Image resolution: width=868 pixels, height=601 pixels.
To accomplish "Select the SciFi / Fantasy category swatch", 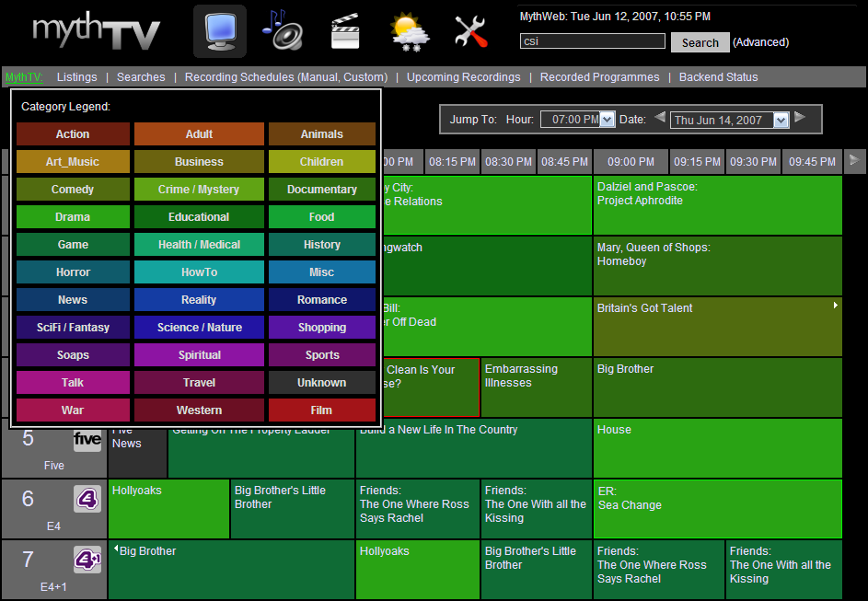I will (x=73, y=327).
